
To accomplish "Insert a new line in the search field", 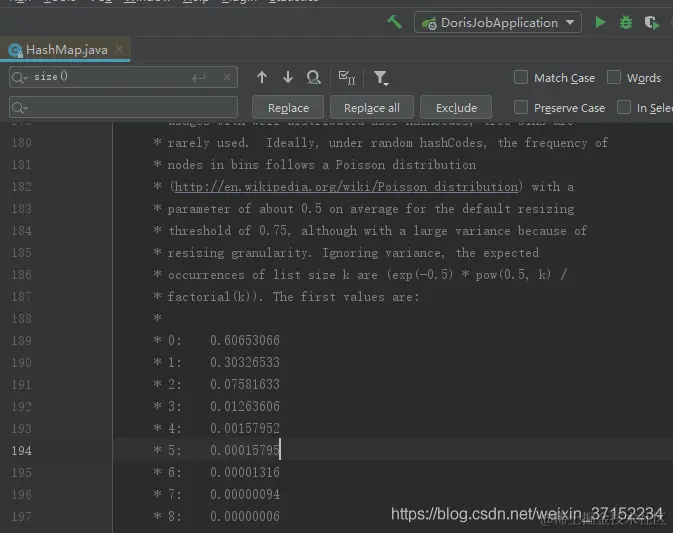I will pyautogui.click(x=199, y=78).
